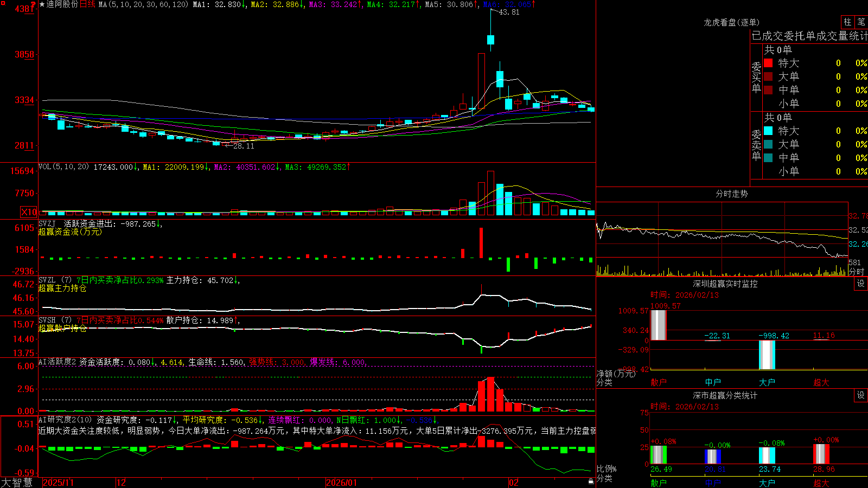Select the 龙虎看盘(逐单) panel title
Image resolution: width=868 pixels, height=488 pixels.
(x=731, y=22)
